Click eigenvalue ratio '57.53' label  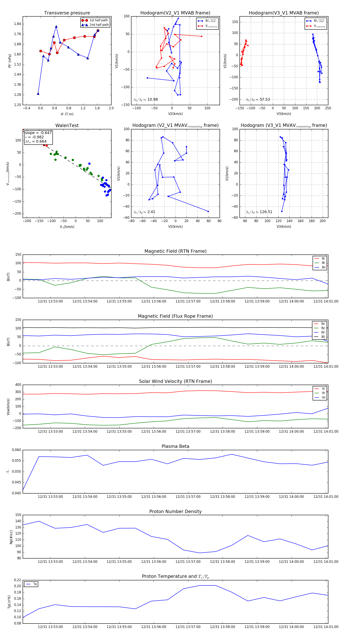[x=258, y=100]
